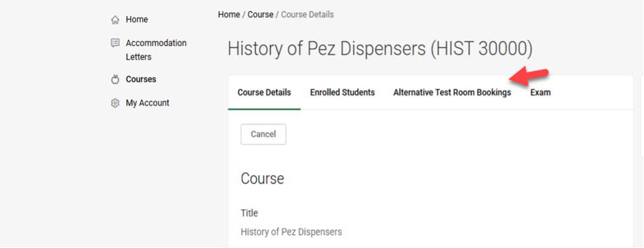Select the Courses sidebar label

tap(141, 79)
